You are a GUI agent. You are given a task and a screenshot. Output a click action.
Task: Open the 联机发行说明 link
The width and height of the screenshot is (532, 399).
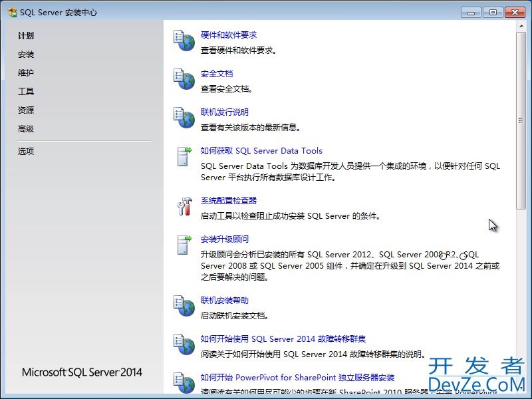point(225,112)
